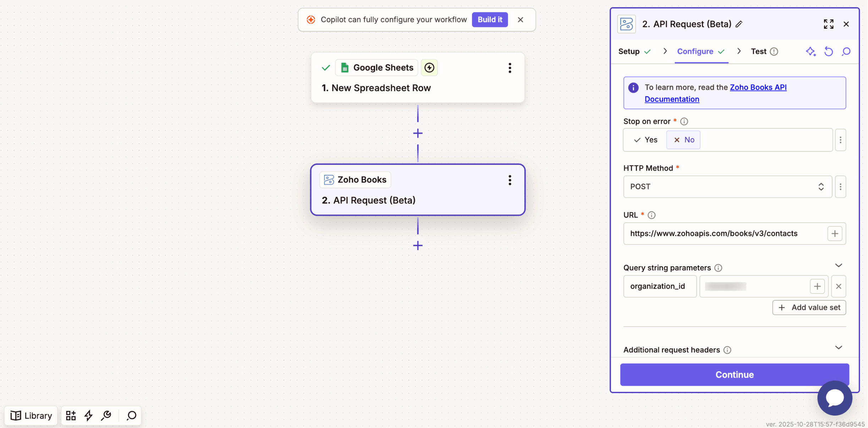Open the chat bubble in bottom right corner
Image resolution: width=868 pixels, height=428 pixels.
[x=834, y=398]
